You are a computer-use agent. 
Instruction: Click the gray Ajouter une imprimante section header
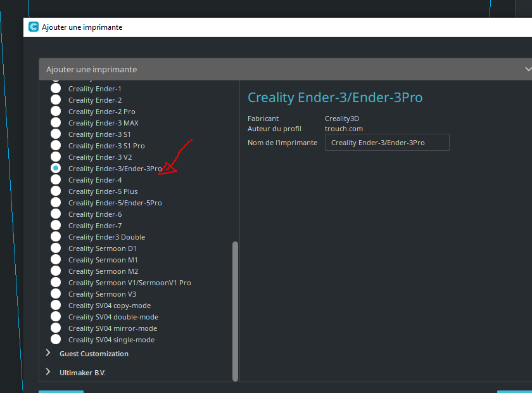pos(286,69)
